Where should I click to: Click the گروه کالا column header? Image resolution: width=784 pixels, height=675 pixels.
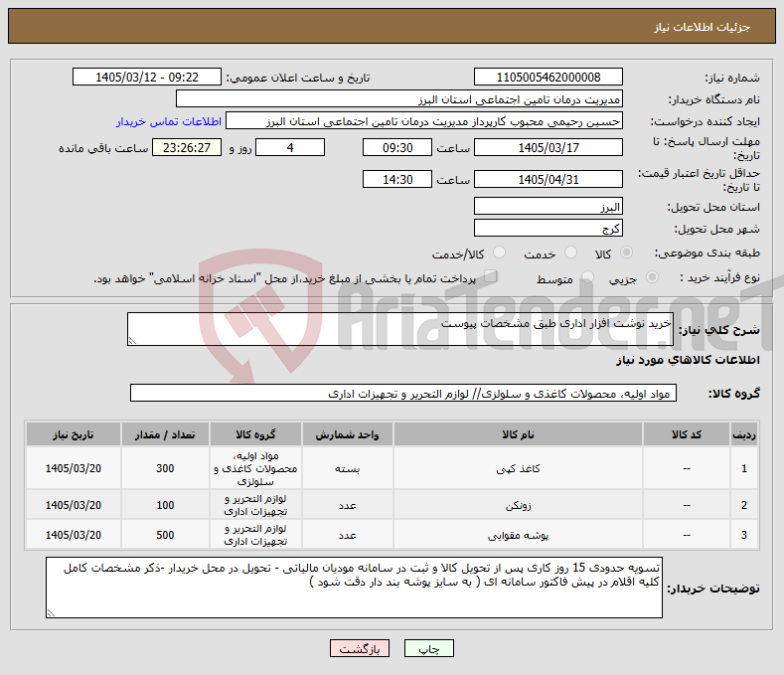[255, 434]
